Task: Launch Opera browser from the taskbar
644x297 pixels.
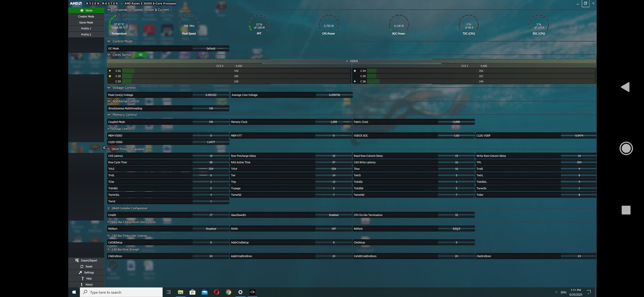Action: tap(217, 292)
